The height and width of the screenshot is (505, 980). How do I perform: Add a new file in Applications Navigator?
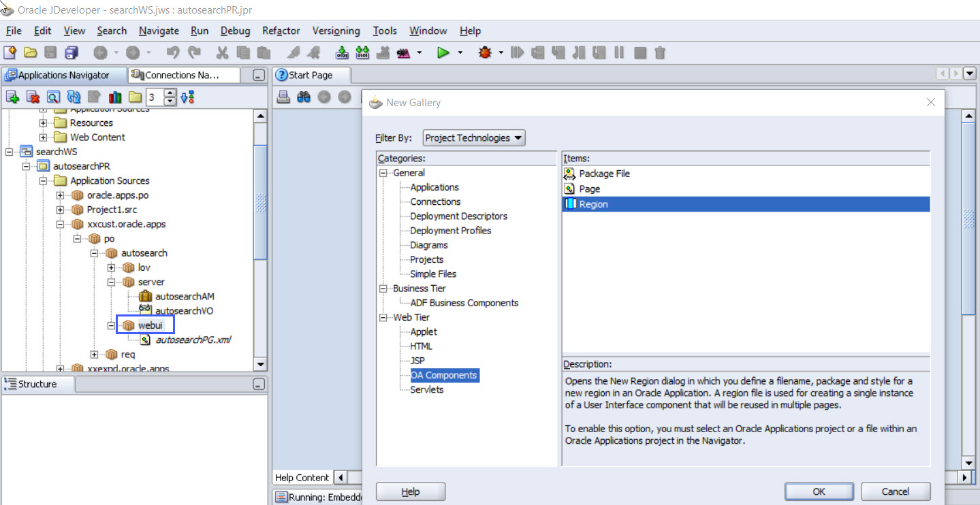coord(13,97)
